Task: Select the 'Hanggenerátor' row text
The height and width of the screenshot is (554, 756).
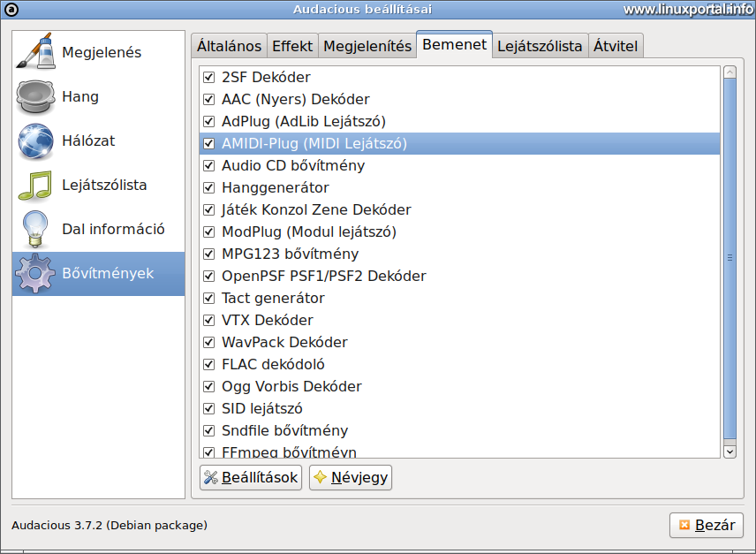Action: [276, 187]
